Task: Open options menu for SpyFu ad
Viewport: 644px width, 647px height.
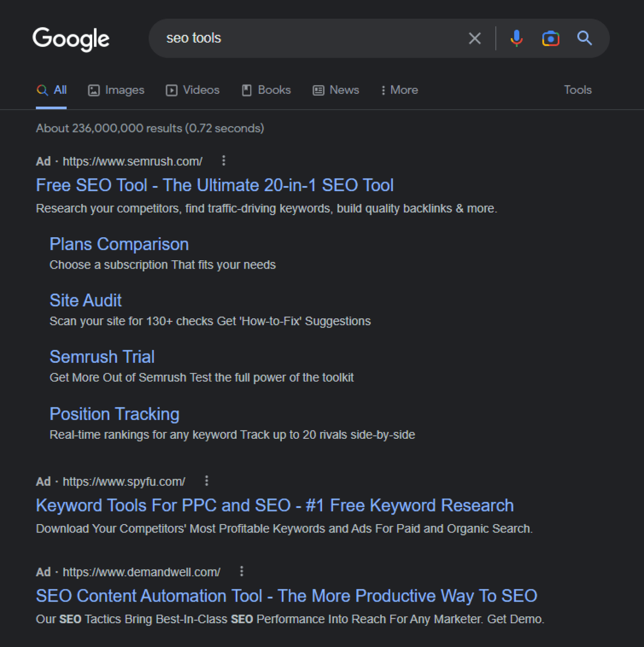Action: click(207, 481)
